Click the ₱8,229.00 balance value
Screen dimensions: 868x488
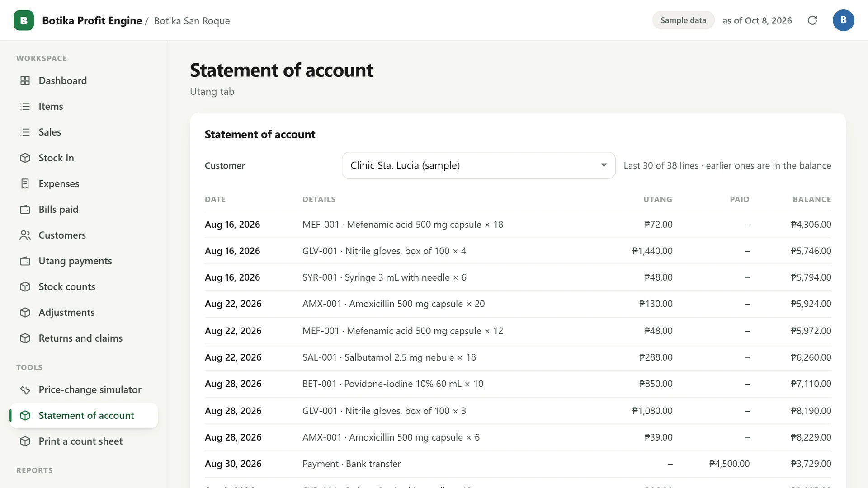click(x=811, y=437)
